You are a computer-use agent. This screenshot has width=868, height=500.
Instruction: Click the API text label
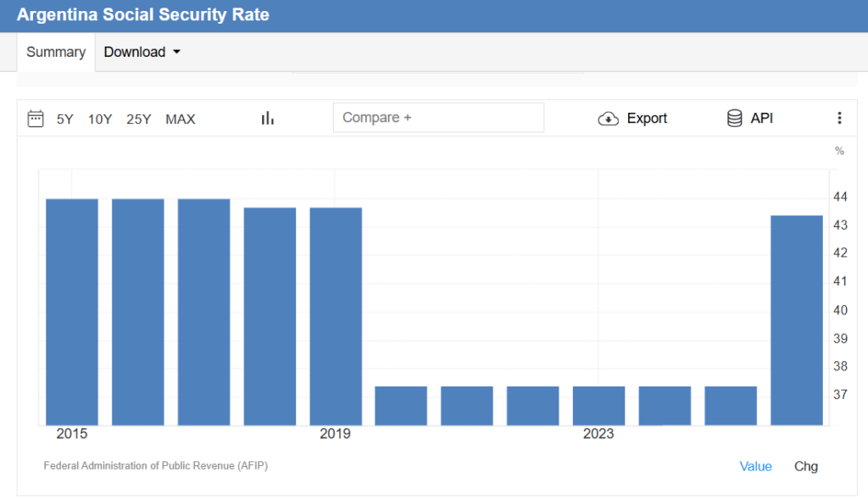click(x=762, y=119)
